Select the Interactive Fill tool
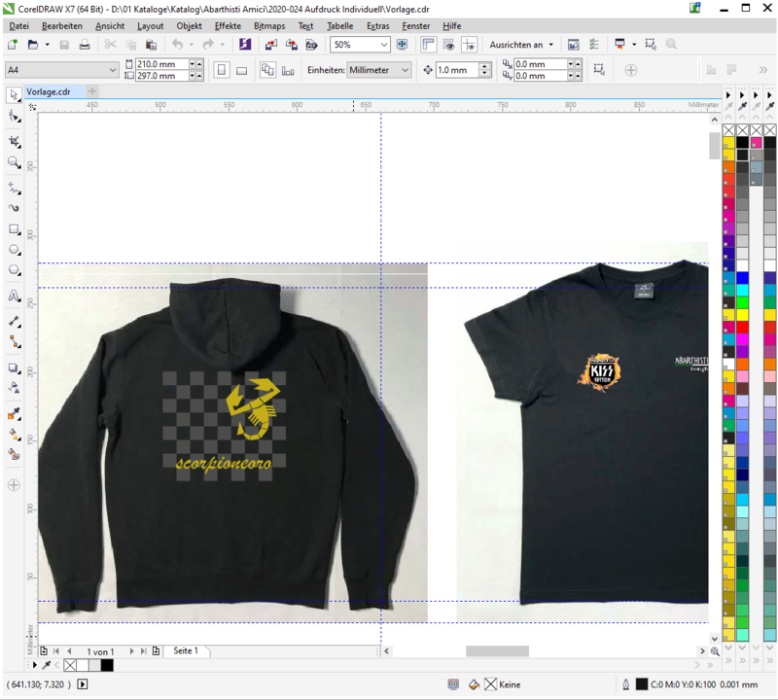The height and width of the screenshot is (700, 778). 14,435
